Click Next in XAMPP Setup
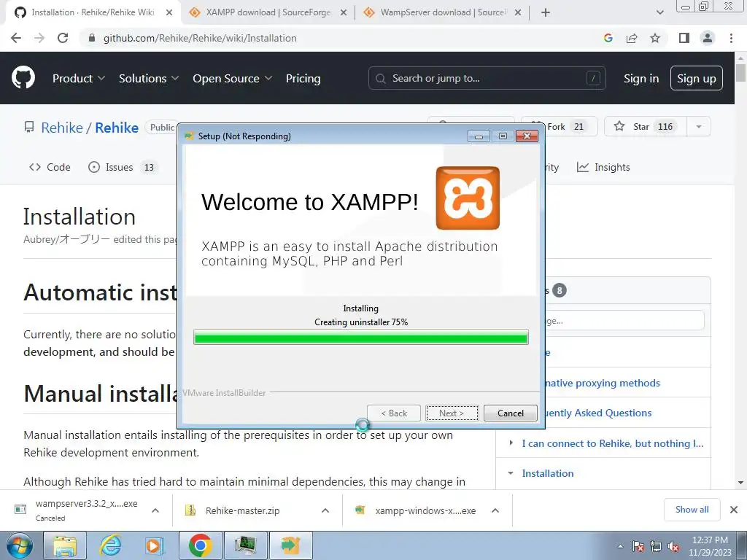 coord(452,413)
